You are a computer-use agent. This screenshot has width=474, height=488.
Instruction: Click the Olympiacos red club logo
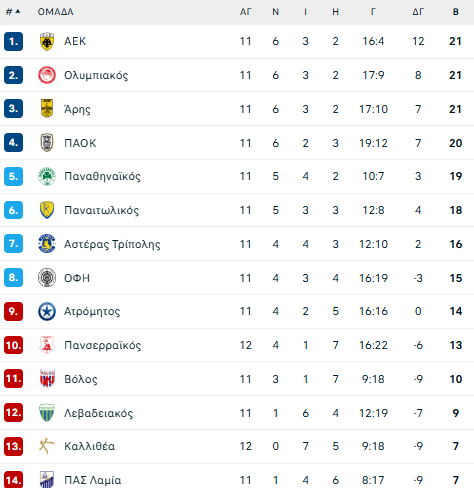(x=47, y=75)
